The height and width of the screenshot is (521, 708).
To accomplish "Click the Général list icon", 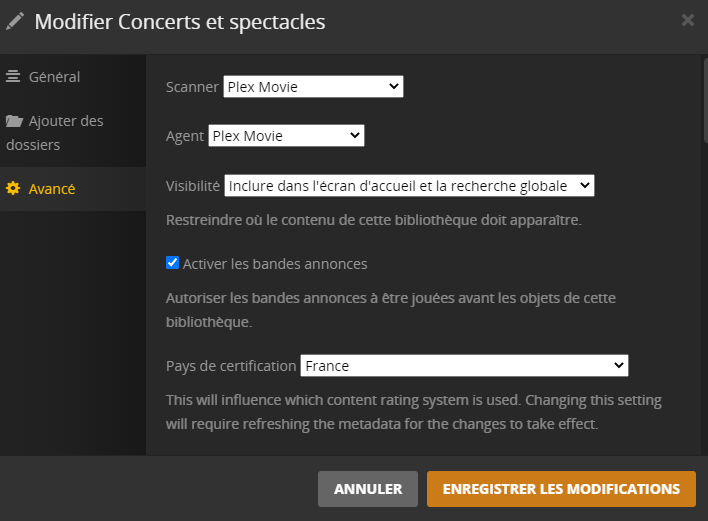I will [x=13, y=77].
